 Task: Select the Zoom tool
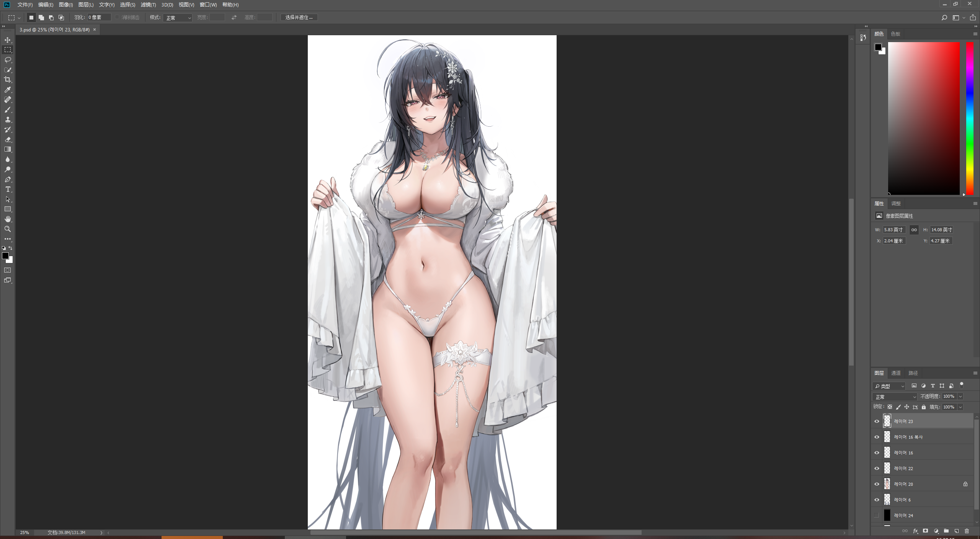(8, 229)
